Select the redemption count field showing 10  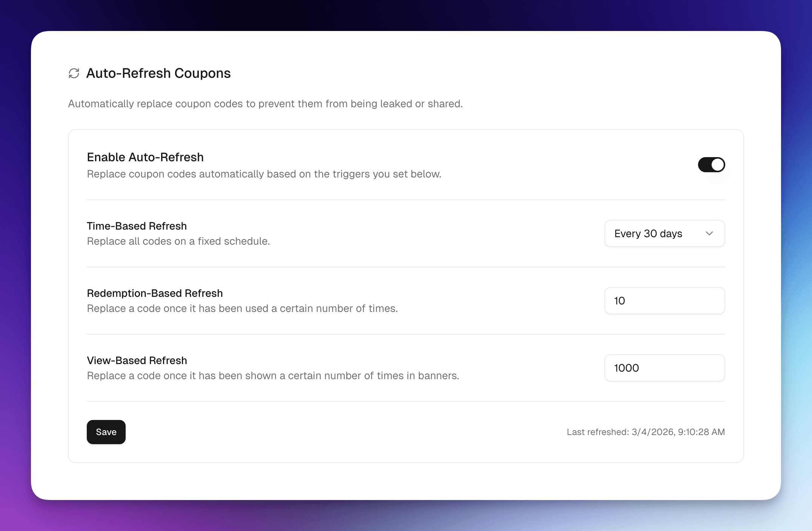point(664,301)
